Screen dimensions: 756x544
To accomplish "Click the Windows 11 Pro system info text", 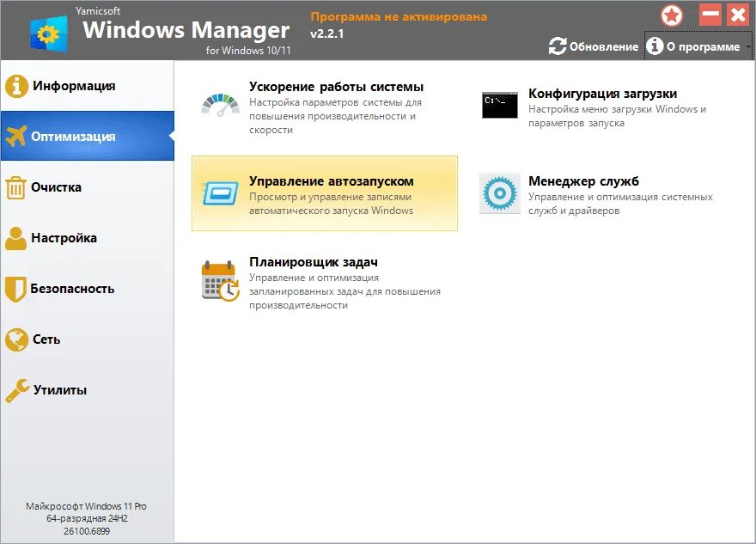I will click(86, 518).
